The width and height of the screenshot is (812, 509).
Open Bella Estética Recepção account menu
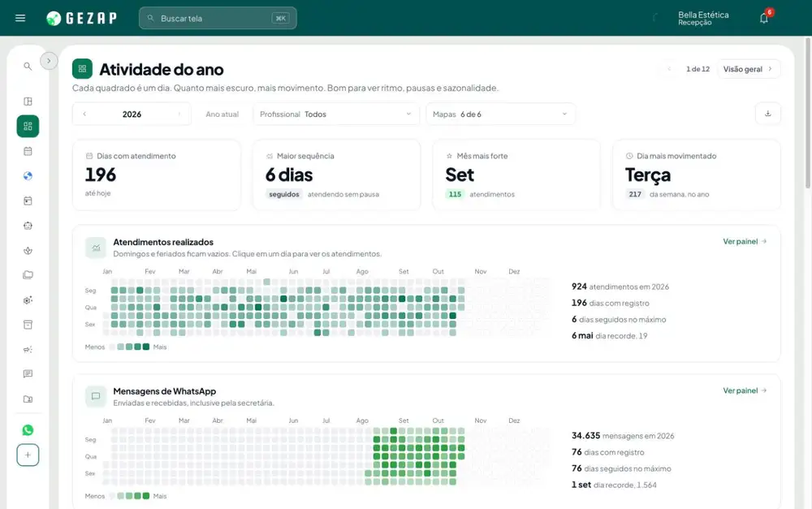[703, 18]
